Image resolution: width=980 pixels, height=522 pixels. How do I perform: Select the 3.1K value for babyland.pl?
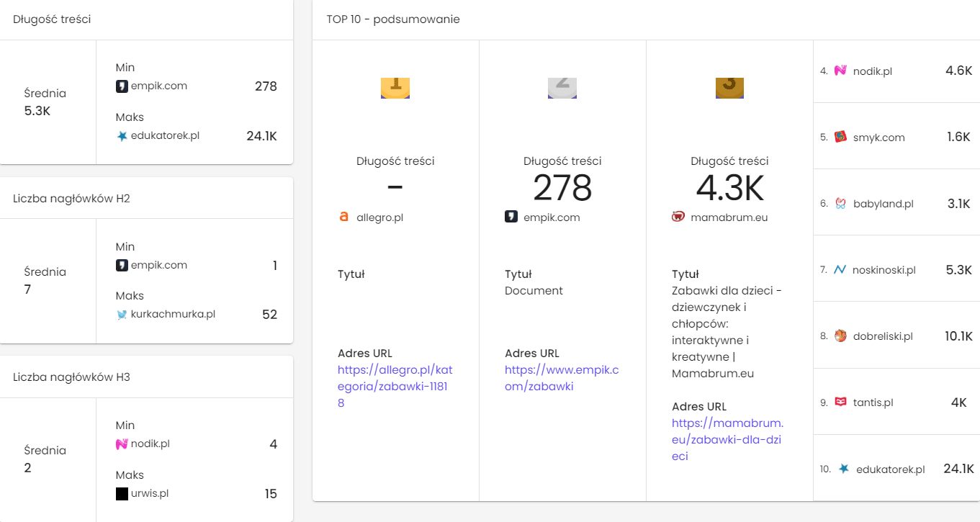coord(960,204)
